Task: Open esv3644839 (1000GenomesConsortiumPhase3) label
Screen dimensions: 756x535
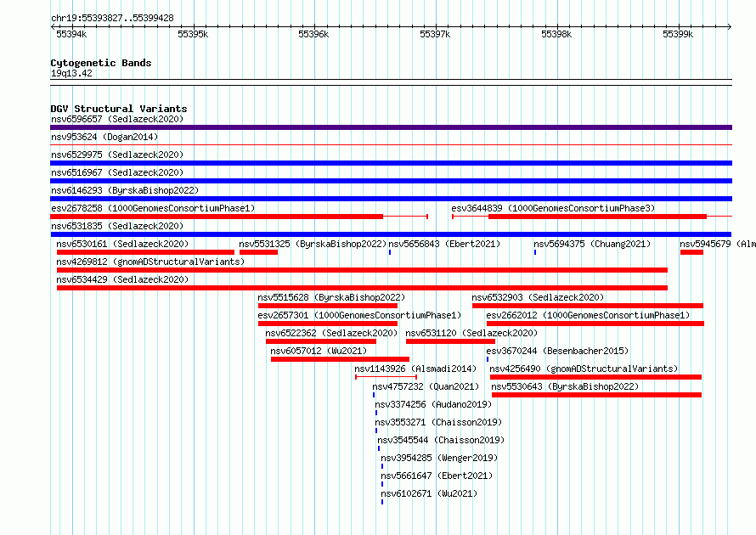Action: click(x=553, y=208)
